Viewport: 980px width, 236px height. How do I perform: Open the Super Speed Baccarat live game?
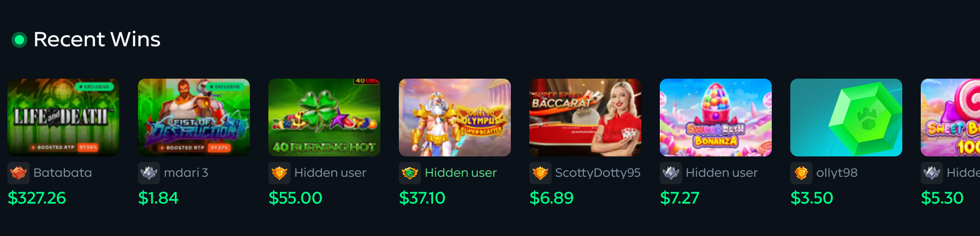click(585, 118)
